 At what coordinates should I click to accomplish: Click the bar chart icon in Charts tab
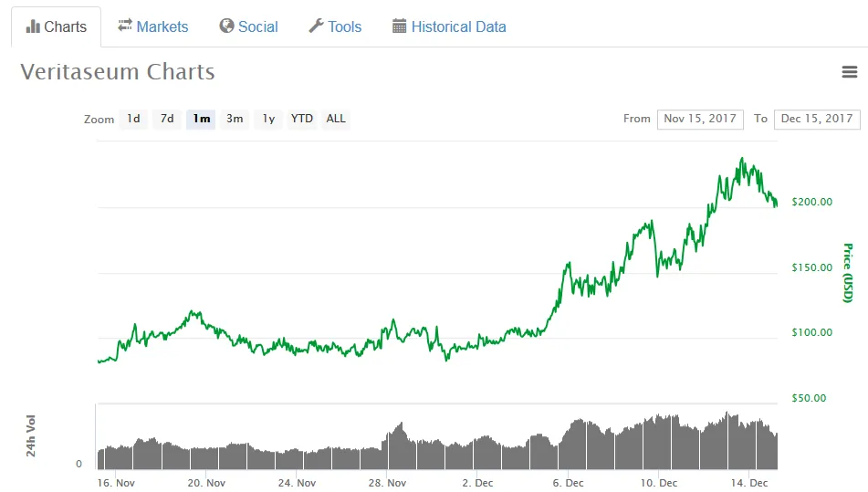coord(33,26)
